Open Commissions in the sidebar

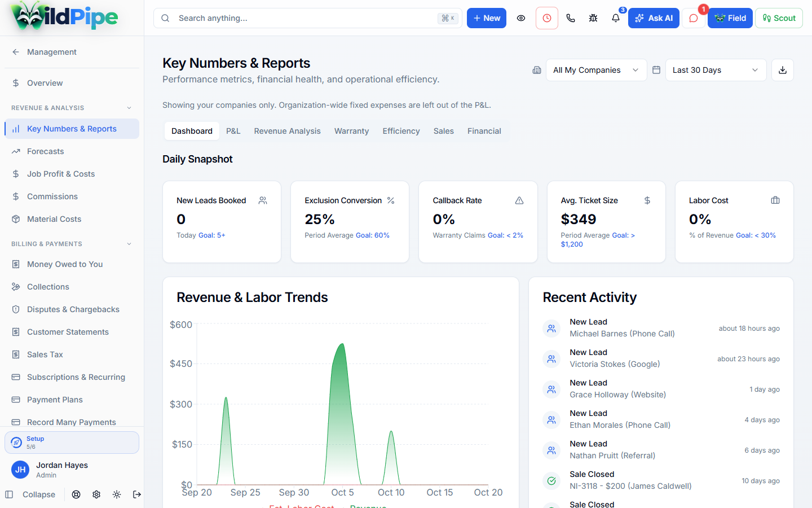pos(72,196)
